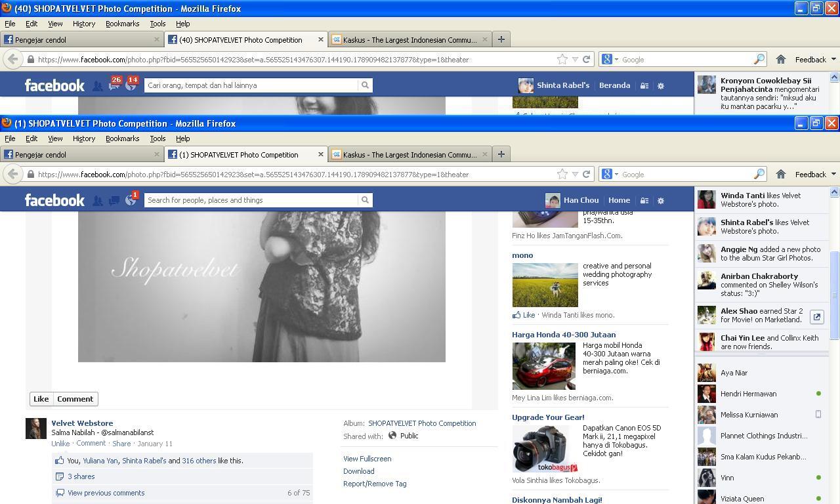Screen dimensions: 840x504
Task: Open Alex Shao ticker story link icon
Action: pos(816,317)
